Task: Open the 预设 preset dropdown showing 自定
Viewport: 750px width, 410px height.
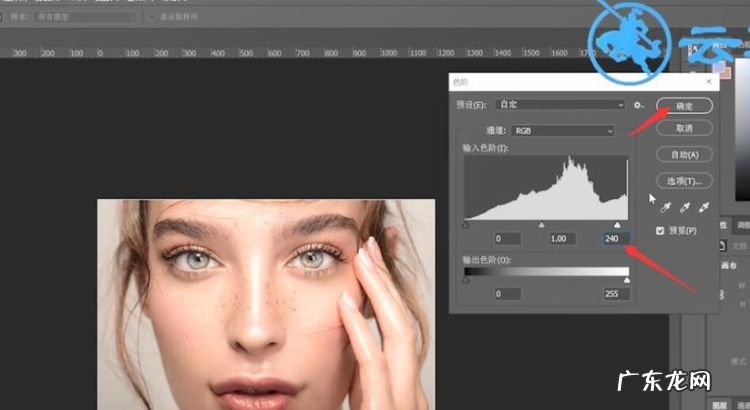Action: coord(560,104)
